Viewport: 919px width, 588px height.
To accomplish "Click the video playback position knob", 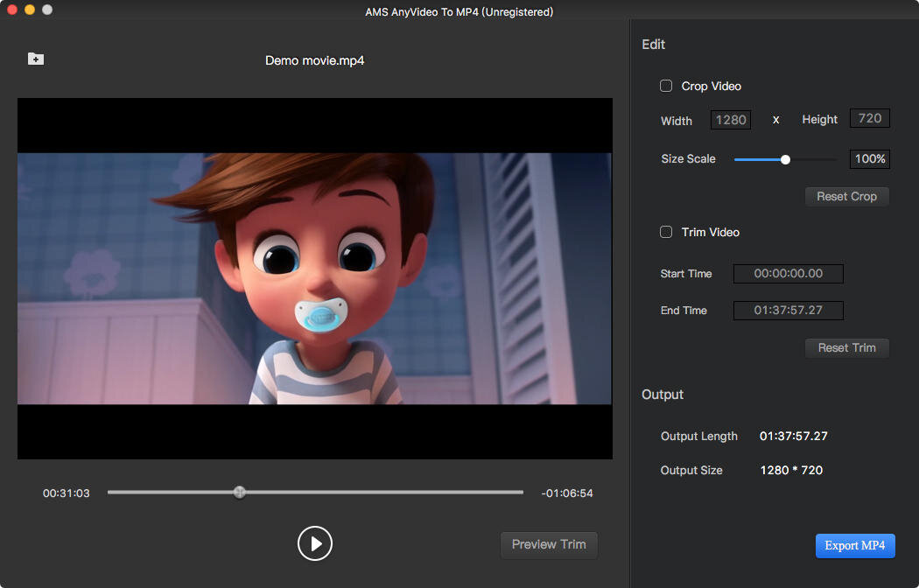I will coord(239,492).
